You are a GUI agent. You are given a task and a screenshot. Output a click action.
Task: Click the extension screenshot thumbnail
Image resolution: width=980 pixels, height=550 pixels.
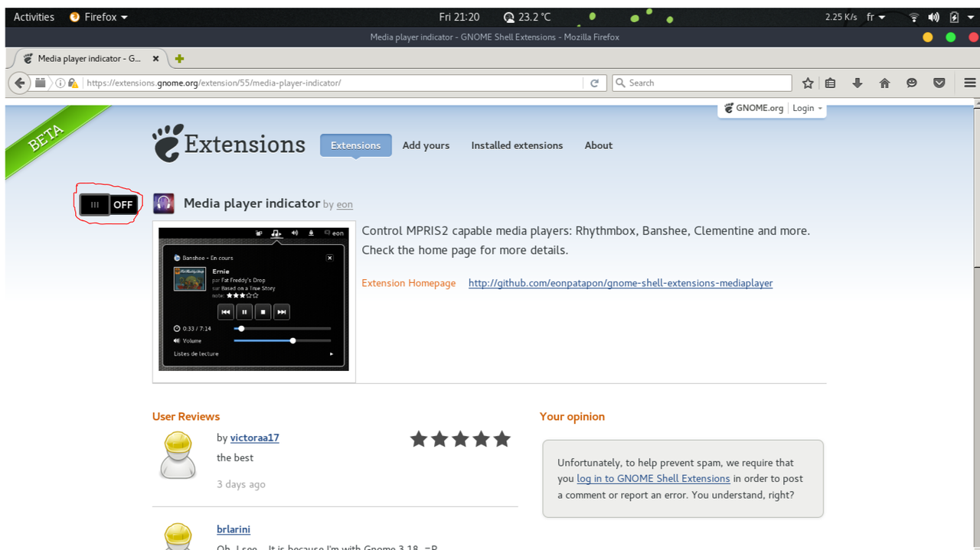point(253,299)
